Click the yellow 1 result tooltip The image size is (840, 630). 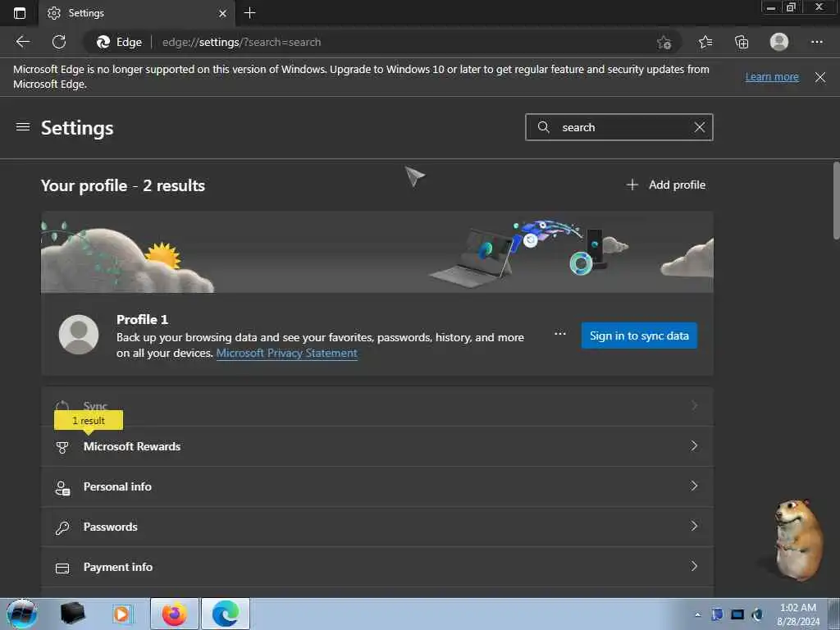tap(89, 421)
